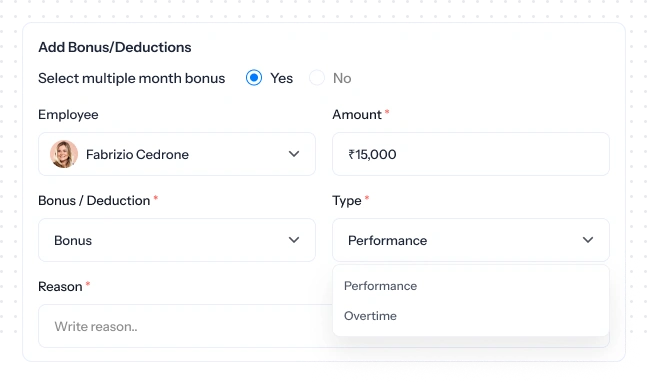Click the Reason field label
This screenshot has height=382, width=647.
click(x=60, y=286)
